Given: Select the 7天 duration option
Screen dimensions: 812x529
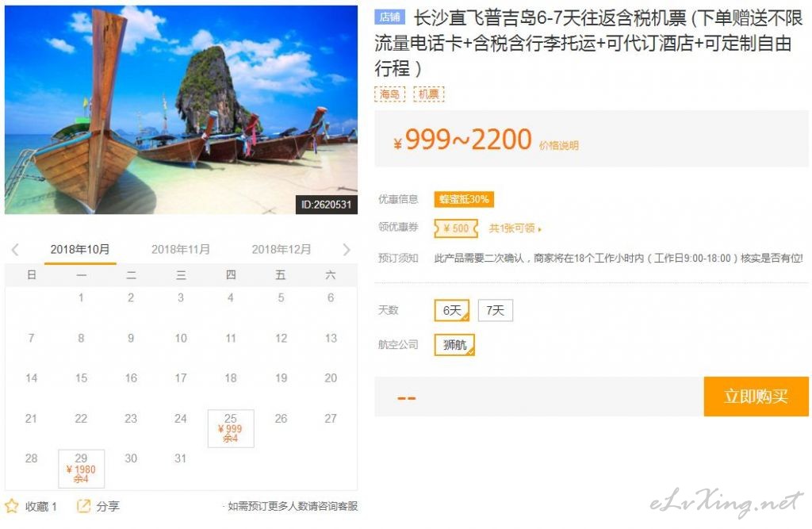Looking at the screenshot, I should pos(495,310).
